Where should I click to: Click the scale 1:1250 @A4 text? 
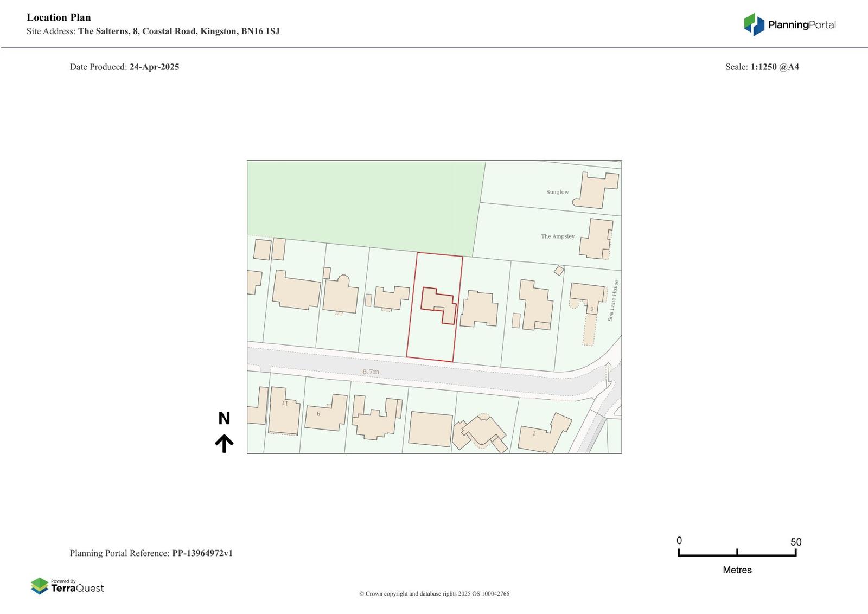pos(774,67)
